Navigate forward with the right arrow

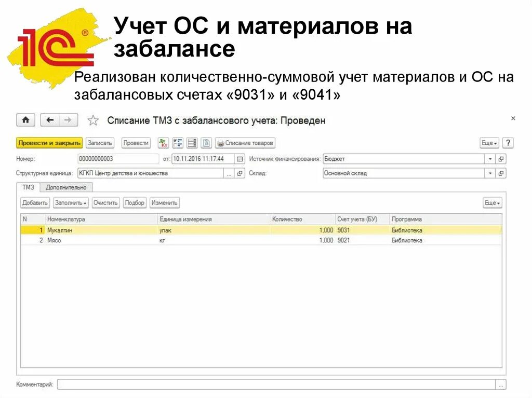coord(68,120)
